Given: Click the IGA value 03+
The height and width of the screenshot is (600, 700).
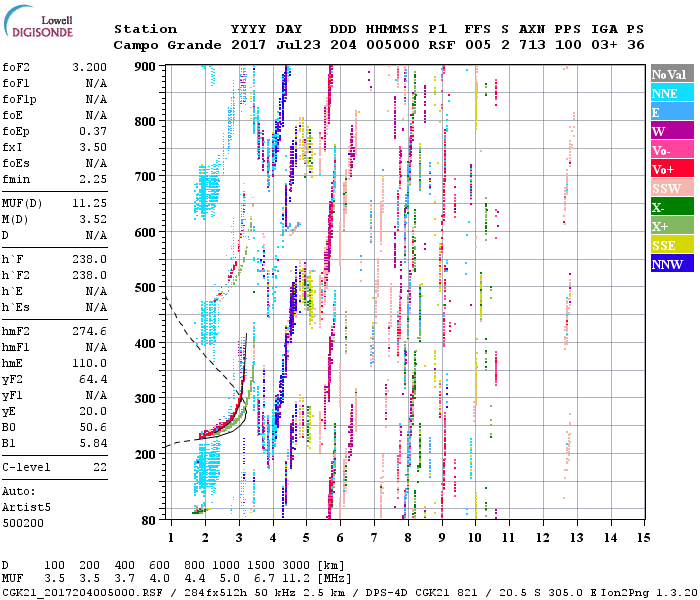Looking at the screenshot, I should pos(604,45).
